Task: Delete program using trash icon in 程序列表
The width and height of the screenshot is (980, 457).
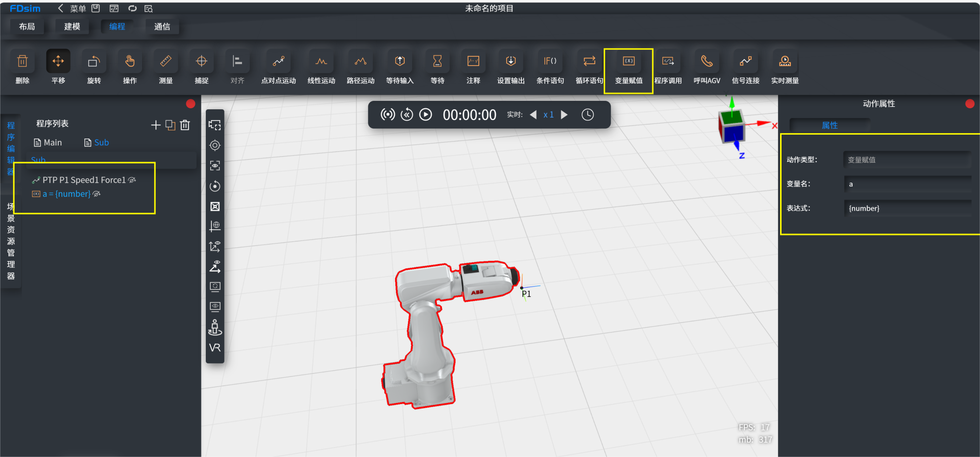Action: [185, 125]
